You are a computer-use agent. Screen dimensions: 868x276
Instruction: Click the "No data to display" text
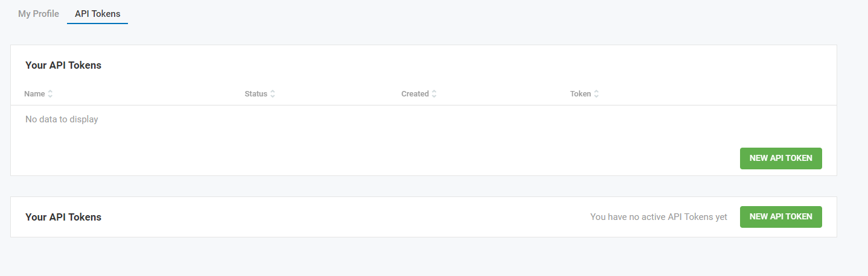62,119
